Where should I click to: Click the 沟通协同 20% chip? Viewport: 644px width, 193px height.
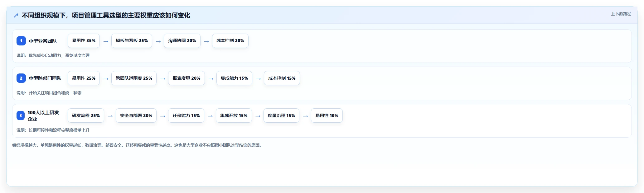point(182,41)
